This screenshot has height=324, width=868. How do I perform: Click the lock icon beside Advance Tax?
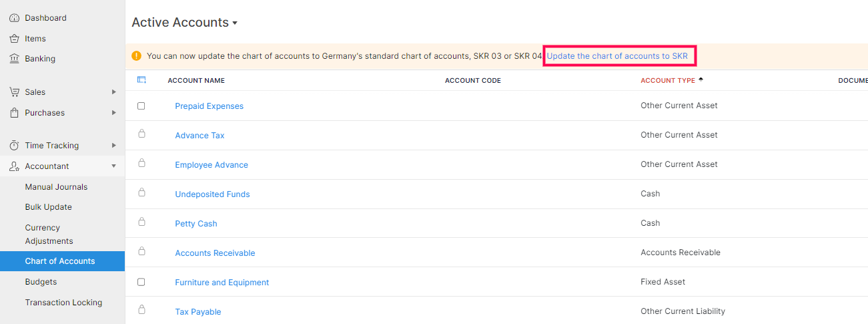coord(141,134)
